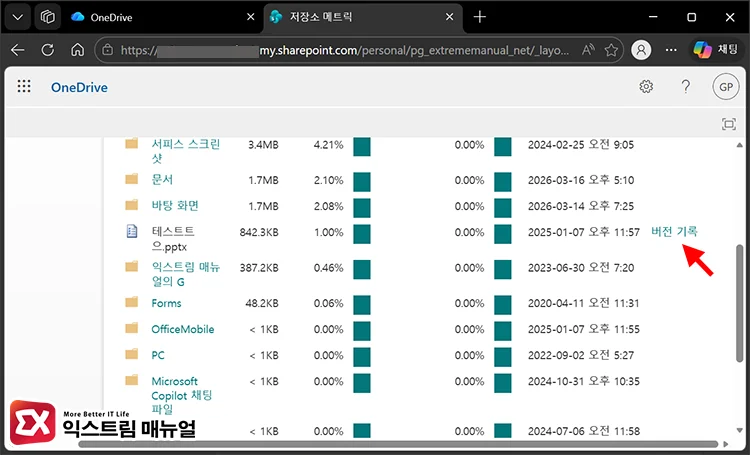750x455 pixels.
Task: Close the OneDrive browser tab
Action: pos(250,17)
